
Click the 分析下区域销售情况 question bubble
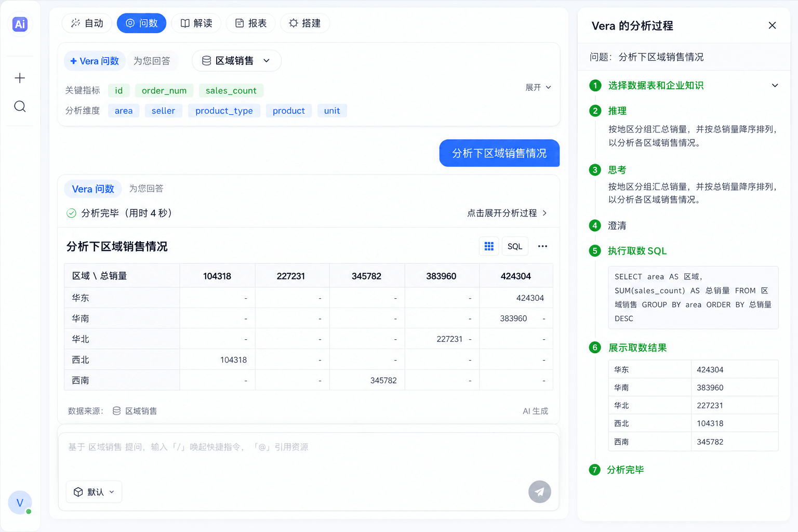[x=499, y=153]
